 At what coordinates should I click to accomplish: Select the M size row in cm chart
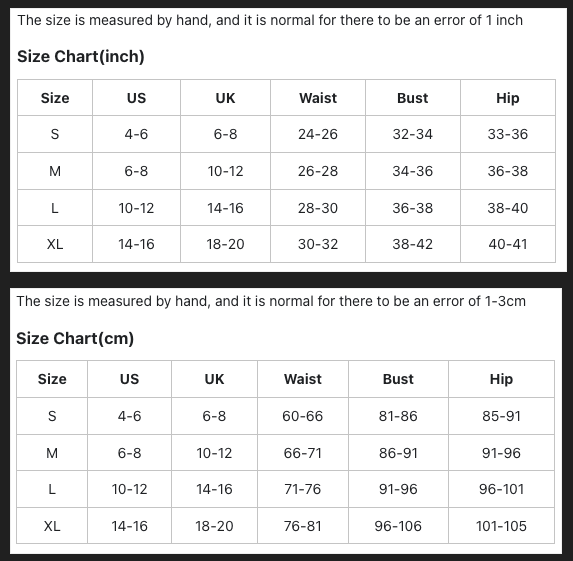(285, 453)
